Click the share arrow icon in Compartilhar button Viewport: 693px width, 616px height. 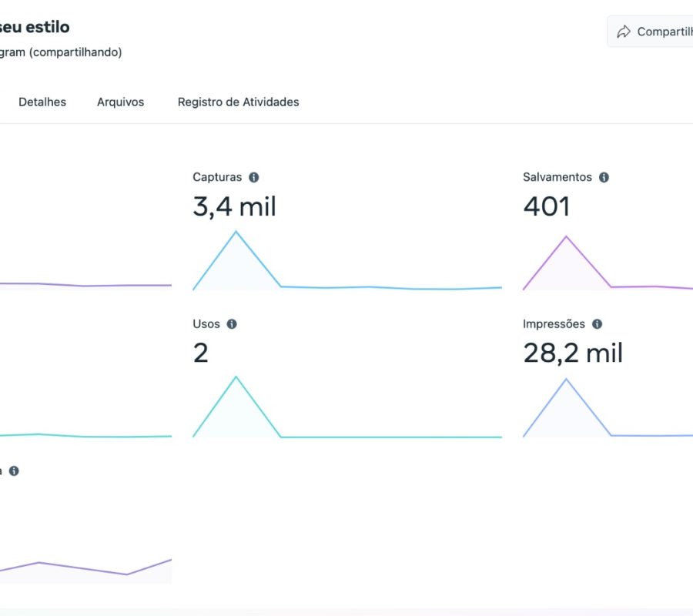click(x=624, y=32)
